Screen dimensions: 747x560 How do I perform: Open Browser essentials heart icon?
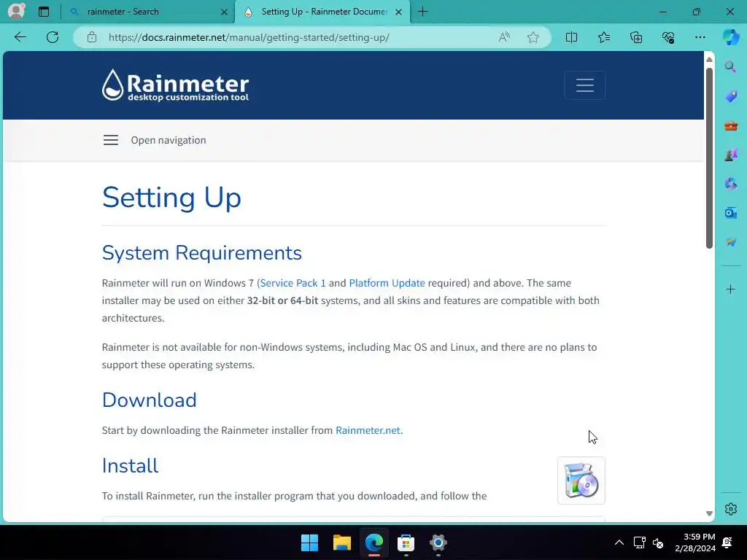[668, 37]
